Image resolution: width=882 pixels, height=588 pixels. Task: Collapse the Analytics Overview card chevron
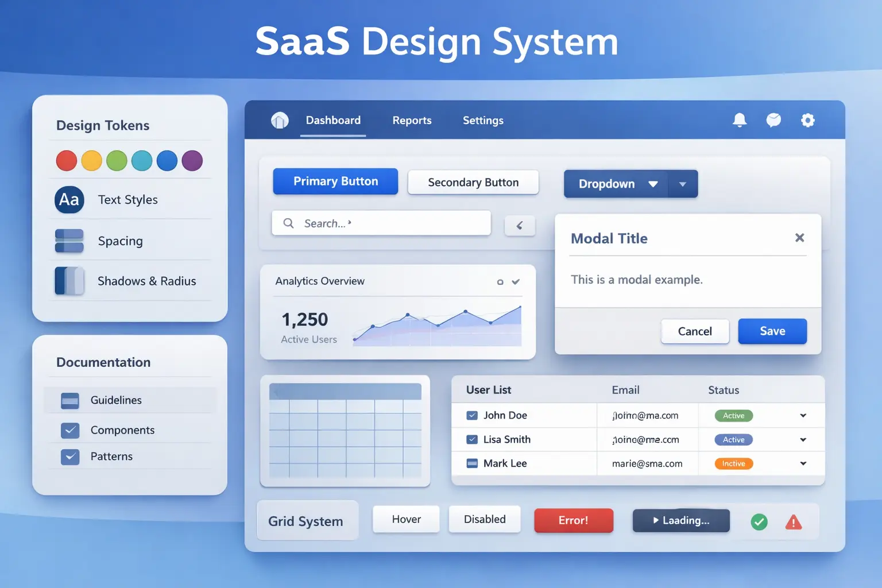(x=515, y=281)
